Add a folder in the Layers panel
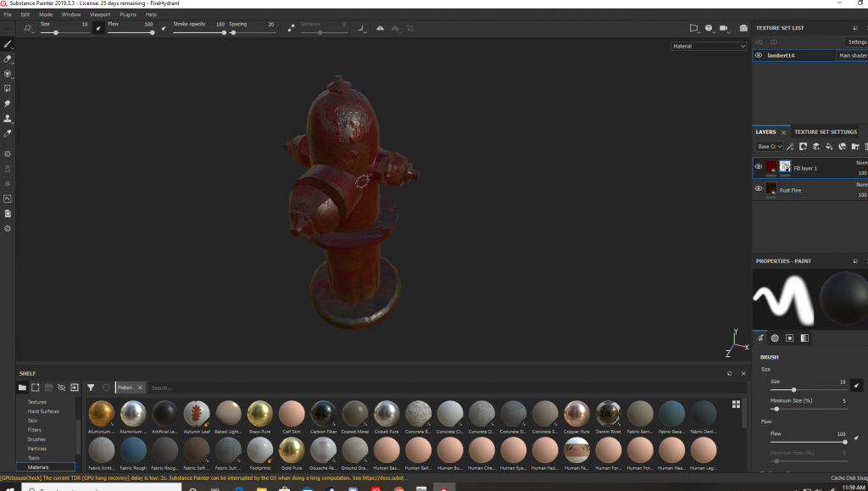 (x=855, y=147)
